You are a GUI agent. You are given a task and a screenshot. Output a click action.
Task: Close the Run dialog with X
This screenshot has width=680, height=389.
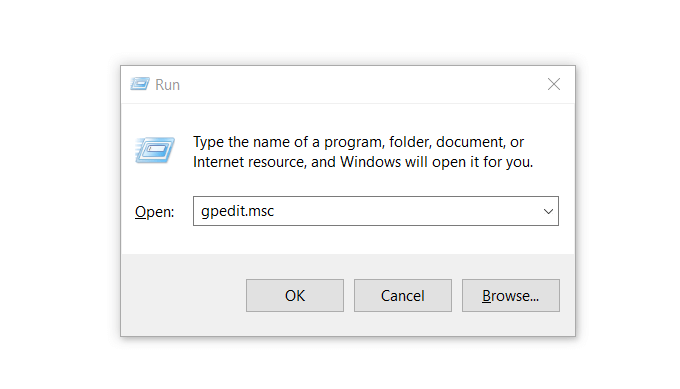pos(554,84)
